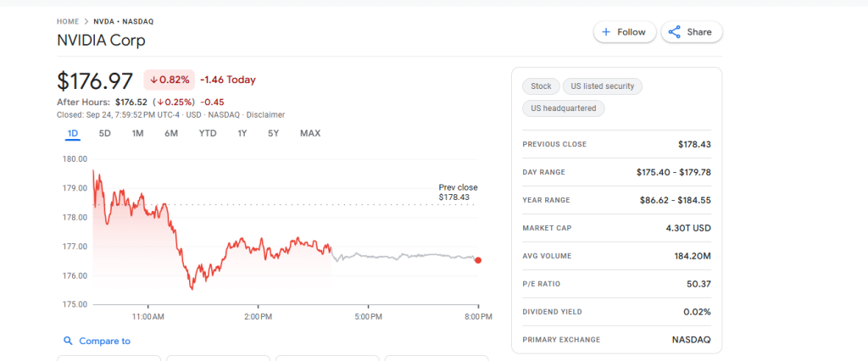Screen dimensions: 868x361
Task: Click the Prev close label on chart
Action: coord(458,187)
